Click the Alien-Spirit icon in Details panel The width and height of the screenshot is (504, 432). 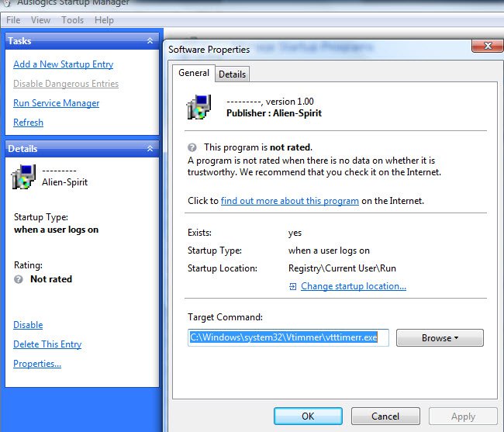coord(23,177)
